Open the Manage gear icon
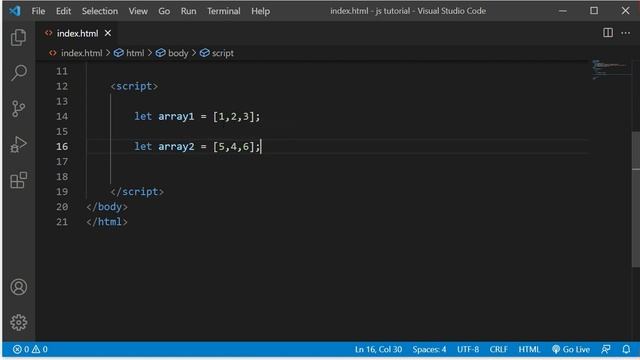The image size is (640, 360). [x=18, y=322]
